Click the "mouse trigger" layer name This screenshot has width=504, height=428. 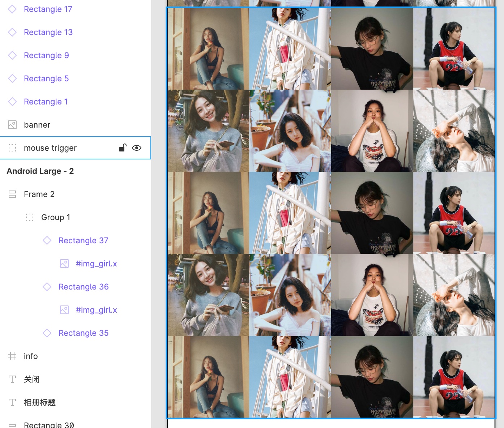[50, 148]
